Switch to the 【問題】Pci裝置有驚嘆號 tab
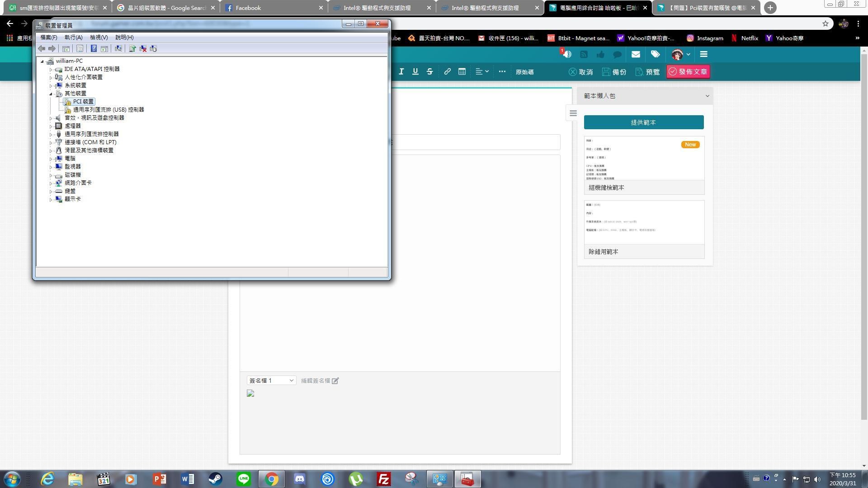Screen dimensions: 868x488 tap(706, 8)
